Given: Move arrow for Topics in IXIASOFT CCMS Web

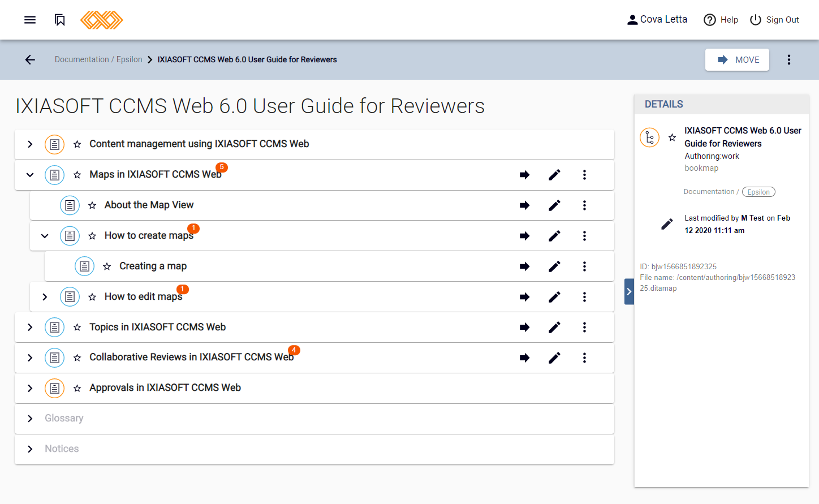Looking at the screenshot, I should (524, 328).
